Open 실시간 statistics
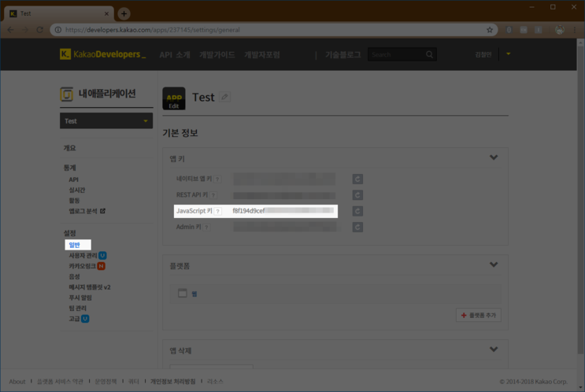This screenshot has height=392, width=585. tap(77, 190)
